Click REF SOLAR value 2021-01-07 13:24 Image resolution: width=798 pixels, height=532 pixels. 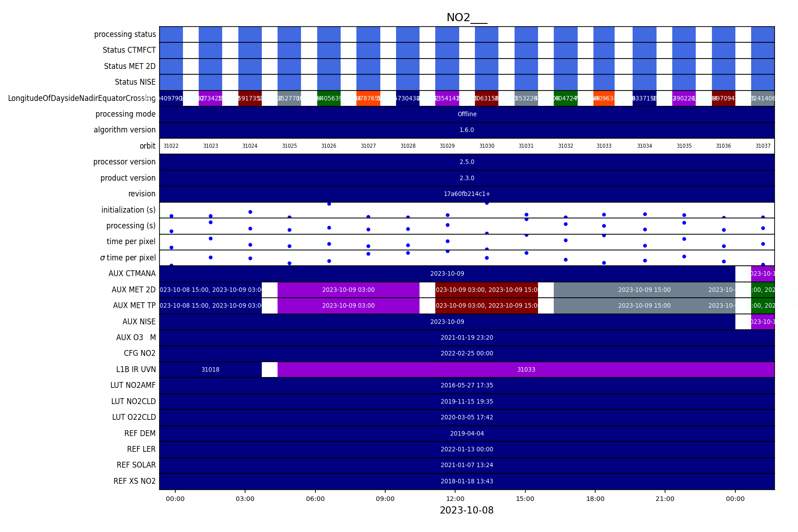point(467,465)
